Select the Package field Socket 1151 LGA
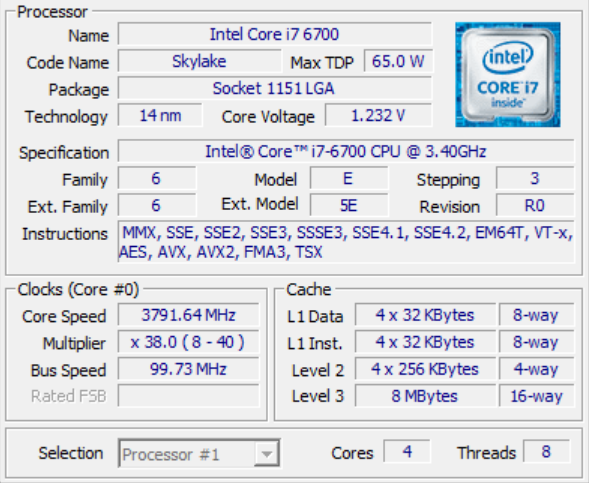 coord(275,88)
